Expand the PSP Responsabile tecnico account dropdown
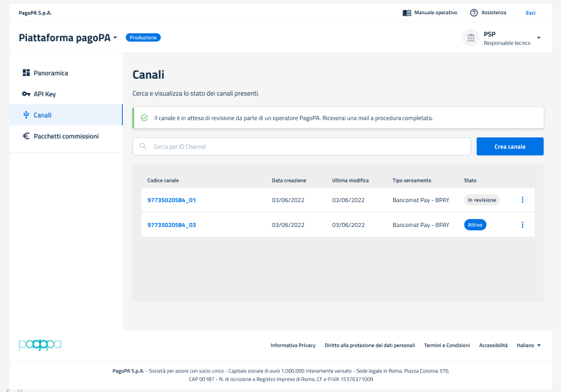The width and height of the screenshot is (561, 392). [x=538, y=38]
